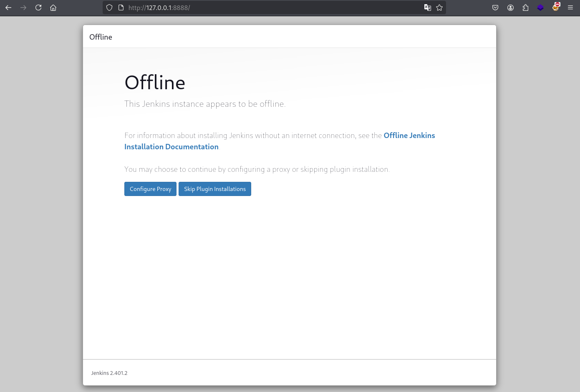This screenshot has height=392, width=580.
Task: Show site information page icon
Action: pyautogui.click(x=121, y=8)
